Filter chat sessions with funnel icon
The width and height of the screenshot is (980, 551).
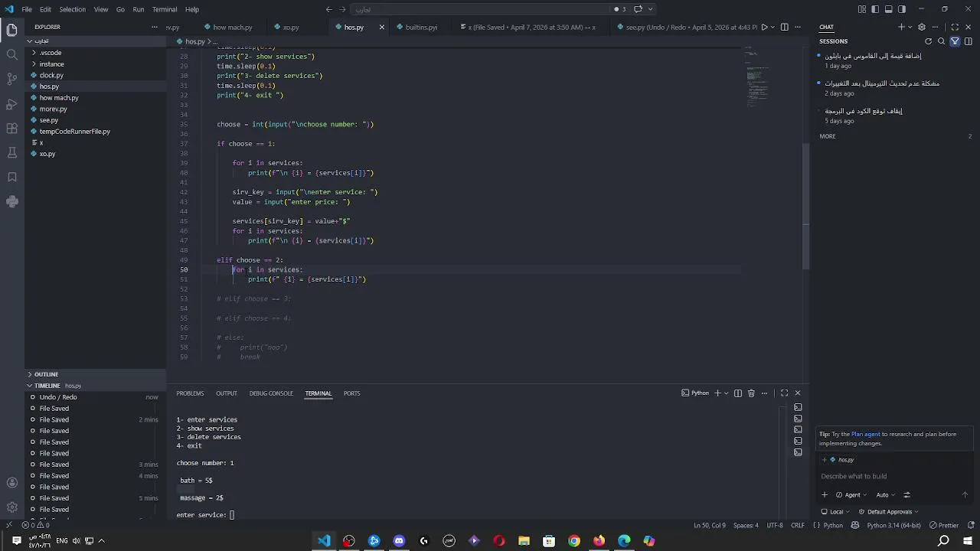click(x=955, y=41)
